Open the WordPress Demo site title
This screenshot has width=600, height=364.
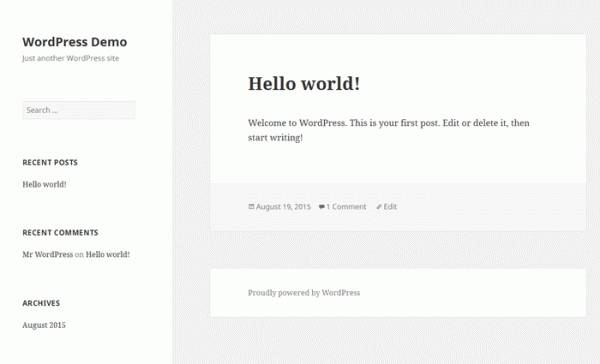click(x=75, y=42)
